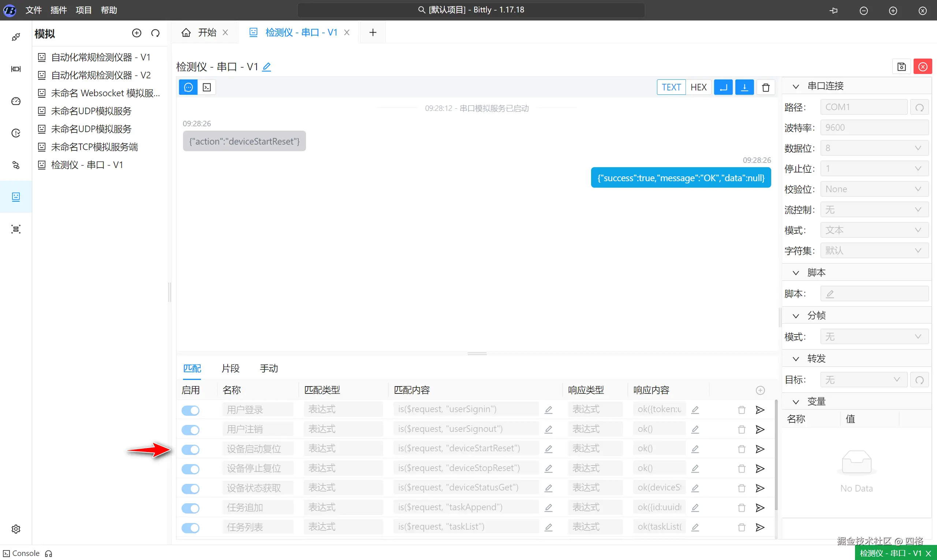This screenshot has width=937, height=560.
Task: Add a new simulation with plus icon
Action: pos(137,33)
